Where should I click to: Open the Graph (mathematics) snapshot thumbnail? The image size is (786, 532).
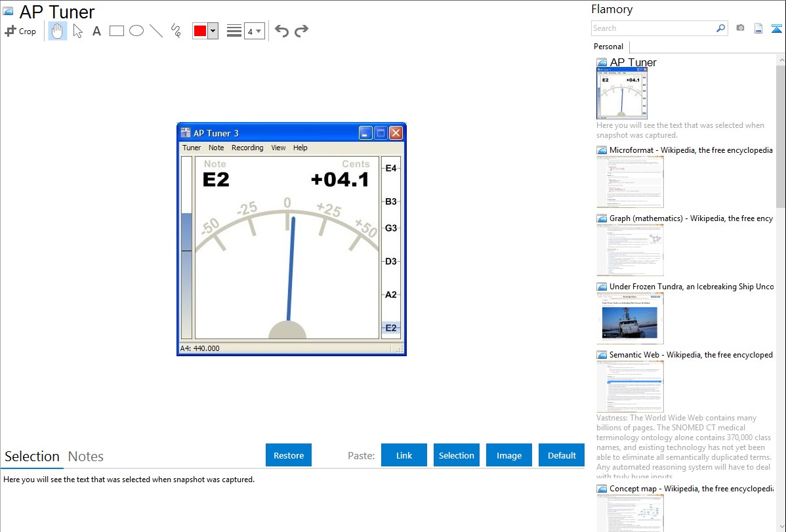click(630, 250)
